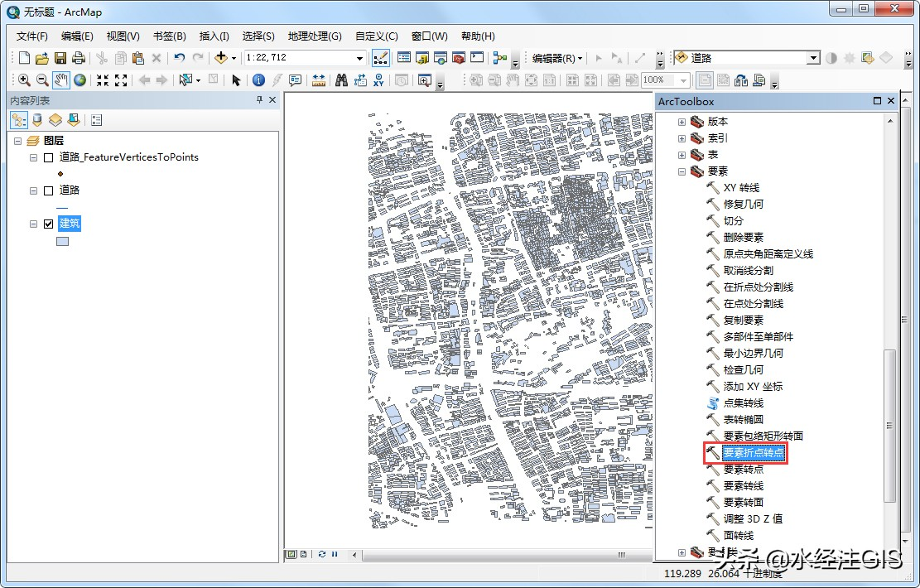Click the 建筑 layer symbol swatch

(x=62, y=239)
